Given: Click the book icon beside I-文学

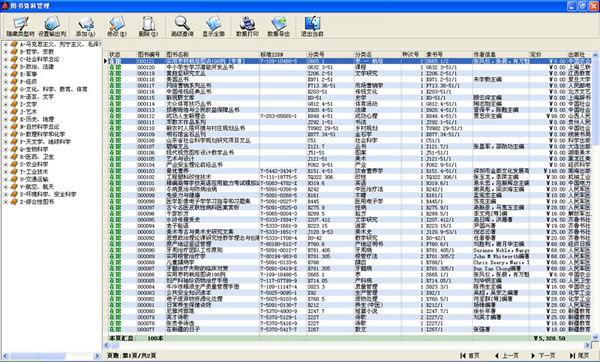Looking at the screenshot, I should pos(14,104).
